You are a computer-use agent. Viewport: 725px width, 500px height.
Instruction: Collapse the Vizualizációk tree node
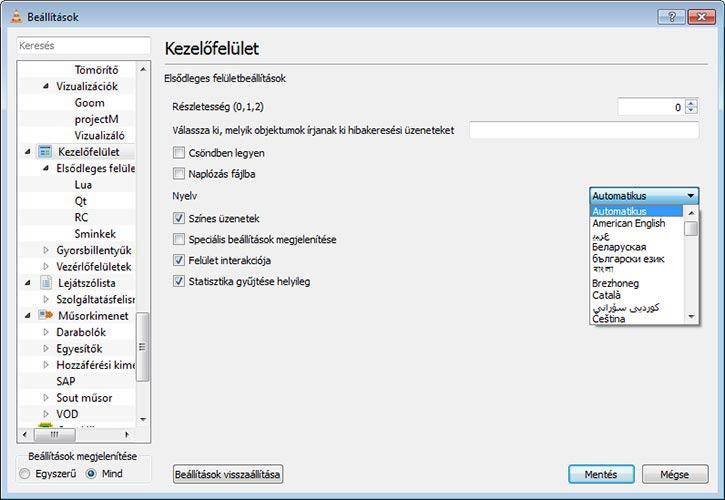click(46, 87)
